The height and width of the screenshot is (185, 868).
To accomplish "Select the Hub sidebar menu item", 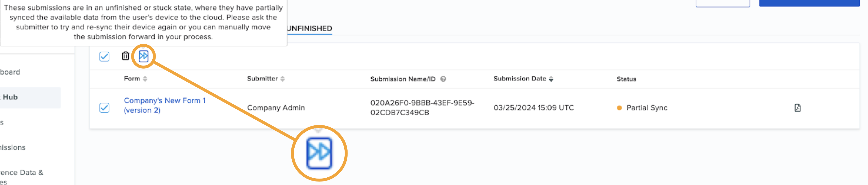I will pyautogui.click(x=10, y=97).
